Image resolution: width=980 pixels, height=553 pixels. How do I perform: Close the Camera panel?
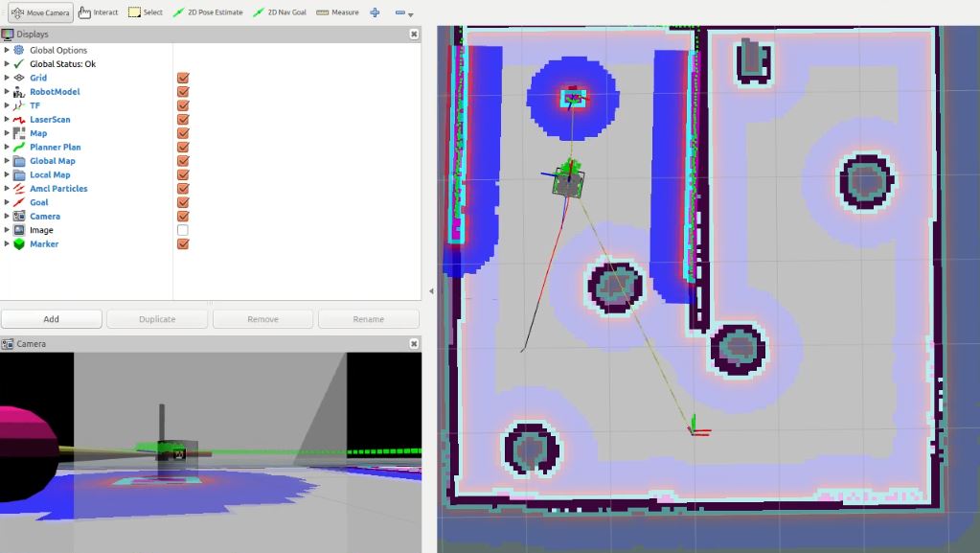414,343
